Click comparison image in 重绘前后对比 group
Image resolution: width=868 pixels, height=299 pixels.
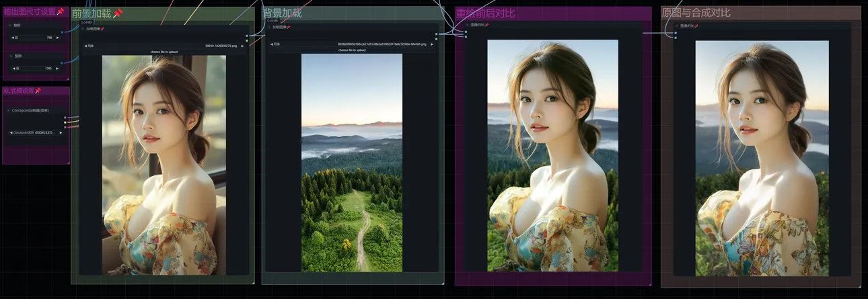(x=552, y=155)
